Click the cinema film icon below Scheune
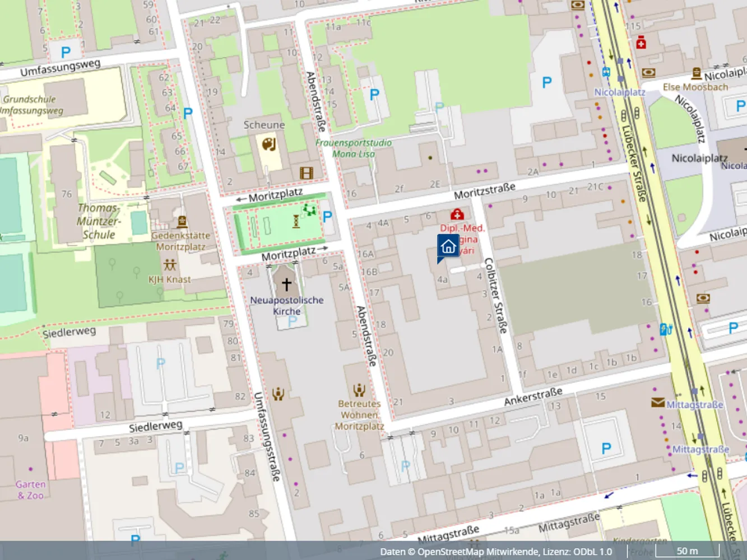This screenshot has height=560, width=747. point(307,173)
